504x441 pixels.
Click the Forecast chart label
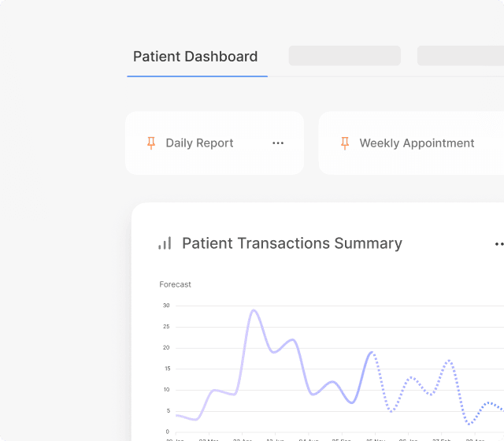pos(175,284)
